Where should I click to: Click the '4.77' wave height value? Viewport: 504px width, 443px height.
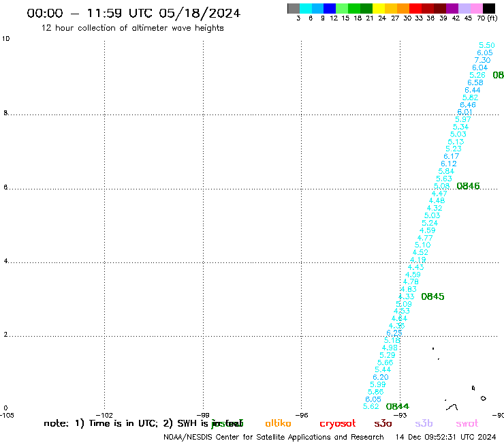click(x=425, y=238)
